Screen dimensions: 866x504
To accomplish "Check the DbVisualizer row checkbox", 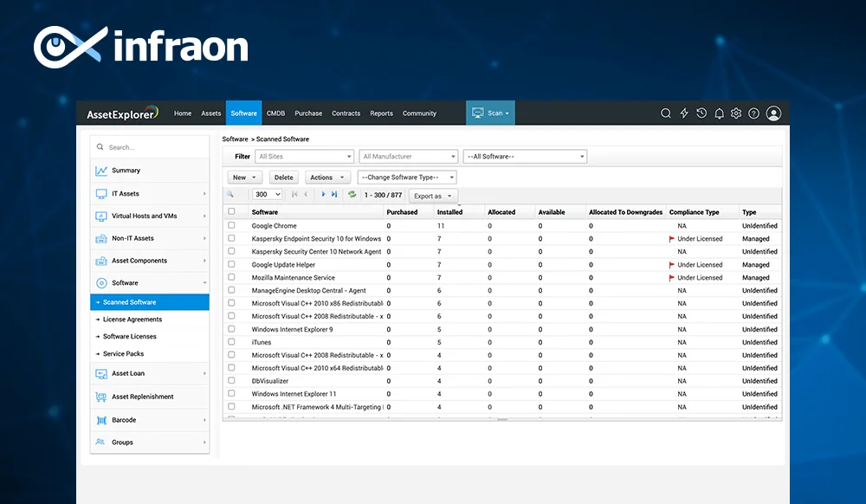I will [231, 380].
